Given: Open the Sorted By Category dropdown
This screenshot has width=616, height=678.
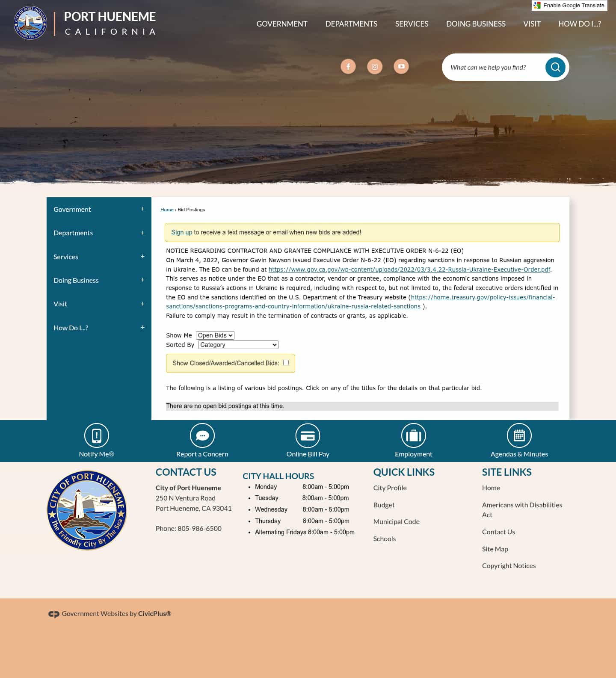Looking at the screenshot, I should point(238,345).
